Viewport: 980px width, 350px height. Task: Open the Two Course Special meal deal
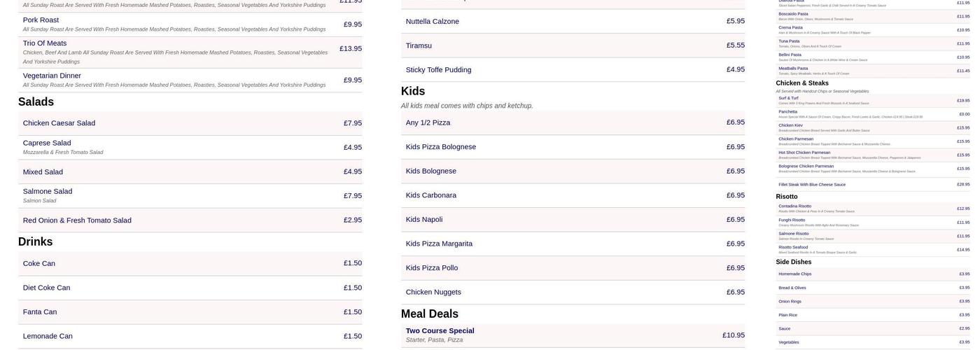coord(440,331)
